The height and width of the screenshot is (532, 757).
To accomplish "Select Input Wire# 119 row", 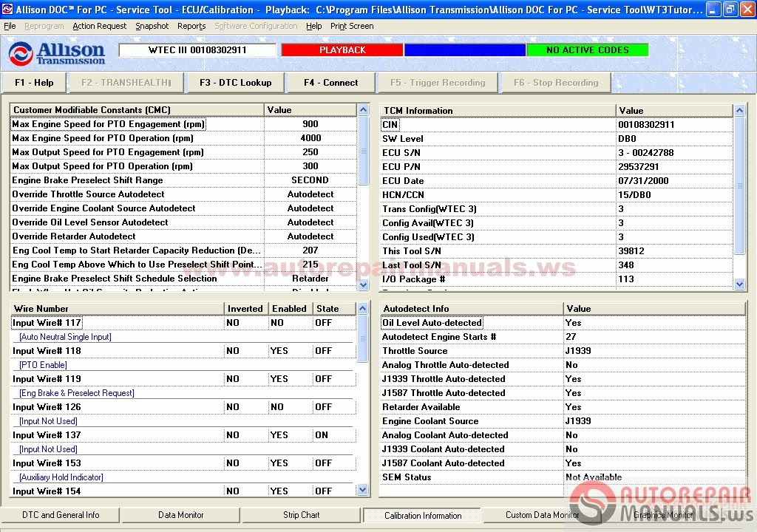I will pos(183,379).
